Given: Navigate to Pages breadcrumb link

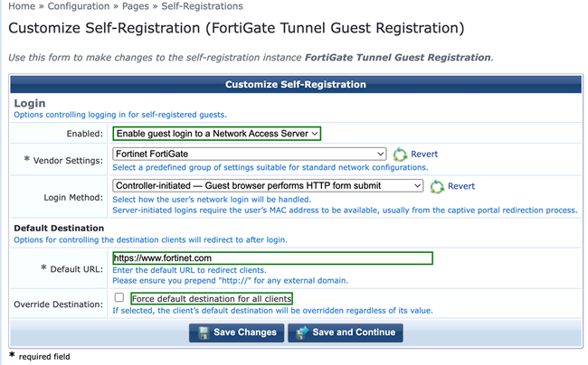Looking at the screenshot, I should [x=137, y=6].
